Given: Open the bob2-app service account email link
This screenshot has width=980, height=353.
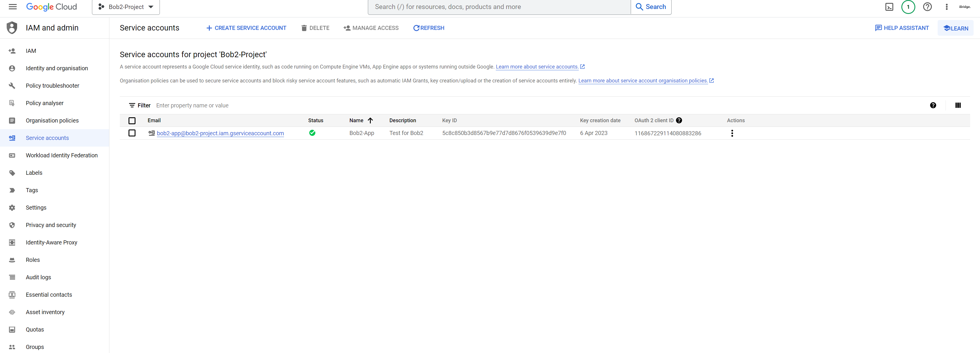Looking at the screenshot, I should tap(220, 133).
